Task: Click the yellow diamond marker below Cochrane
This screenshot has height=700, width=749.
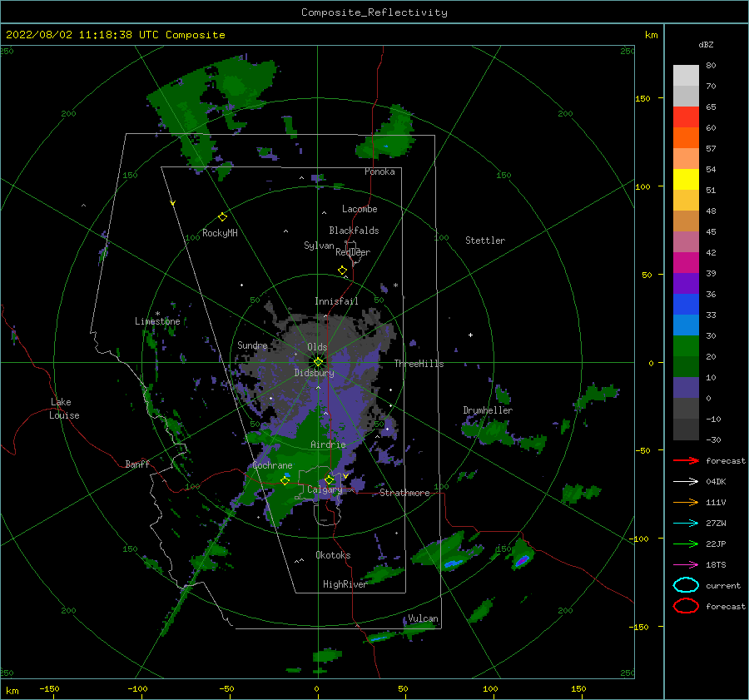Action: (285, 481)
